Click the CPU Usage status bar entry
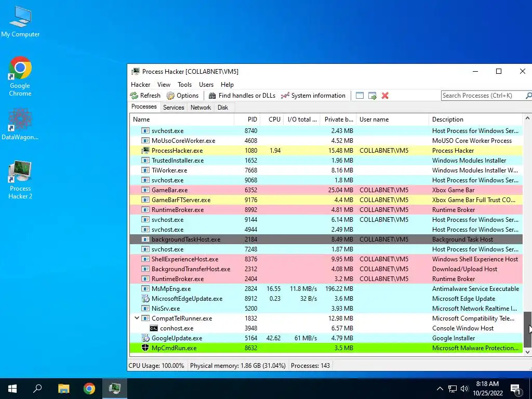 pos(156,365)
